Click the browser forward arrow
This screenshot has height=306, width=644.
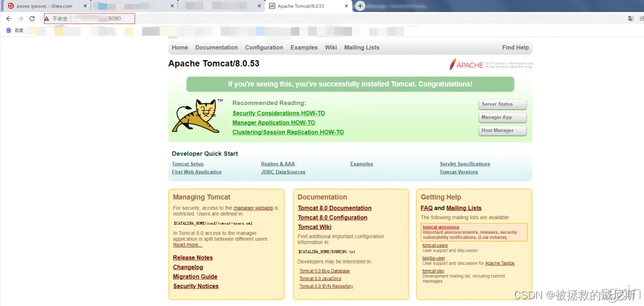click(x=20, y=18)
